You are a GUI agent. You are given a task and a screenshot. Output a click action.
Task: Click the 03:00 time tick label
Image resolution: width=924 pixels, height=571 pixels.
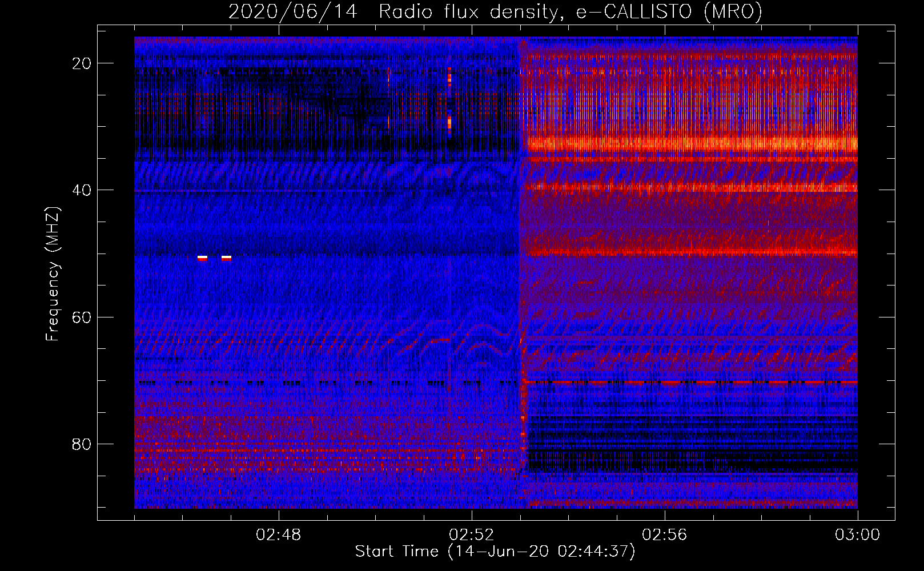(x=858, y=535)
